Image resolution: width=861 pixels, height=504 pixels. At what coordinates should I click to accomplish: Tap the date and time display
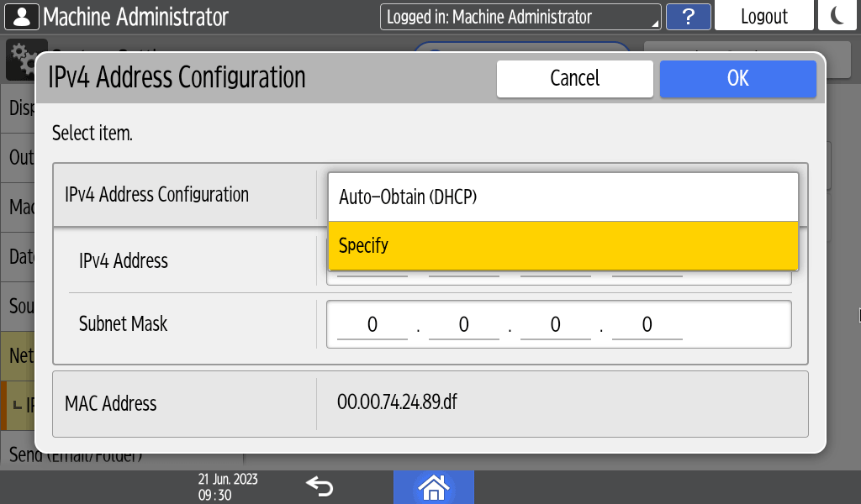pyautogui.click(x=228, y=486)
